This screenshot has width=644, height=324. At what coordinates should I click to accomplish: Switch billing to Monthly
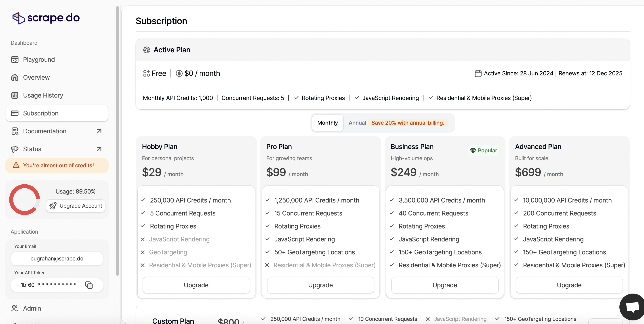(x=327, y=123)
